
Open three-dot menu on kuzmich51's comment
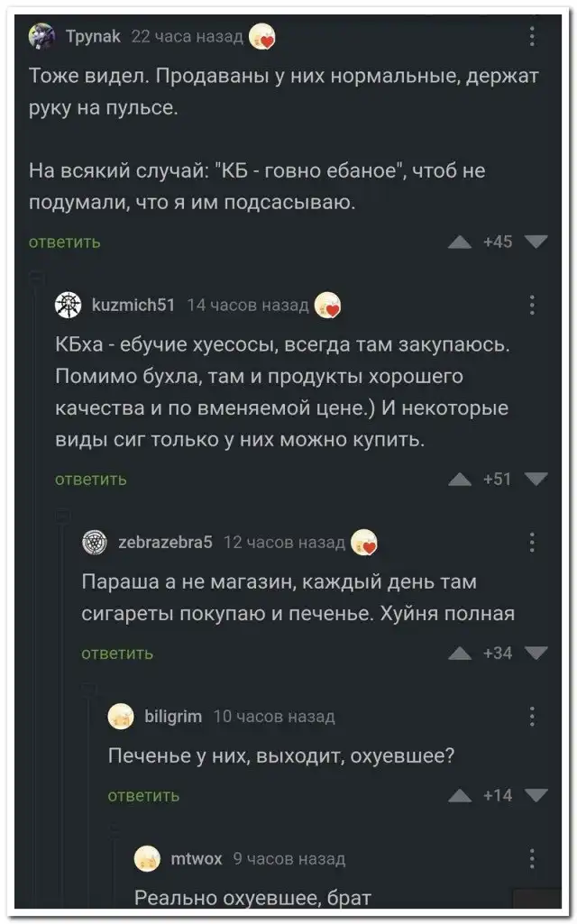(x=532, y=305)
